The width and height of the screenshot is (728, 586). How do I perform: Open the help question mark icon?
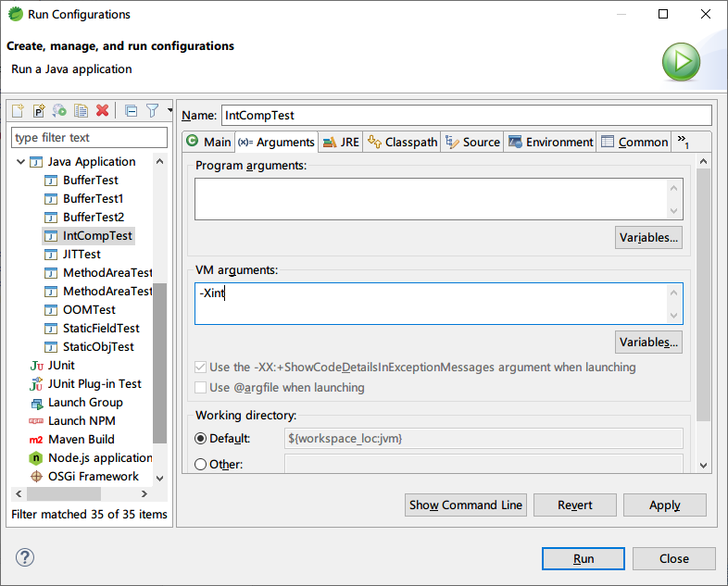pos(25,557)
